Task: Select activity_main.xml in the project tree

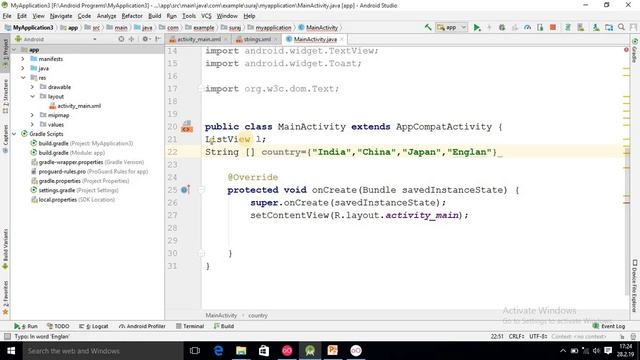Action: (76, 106)
